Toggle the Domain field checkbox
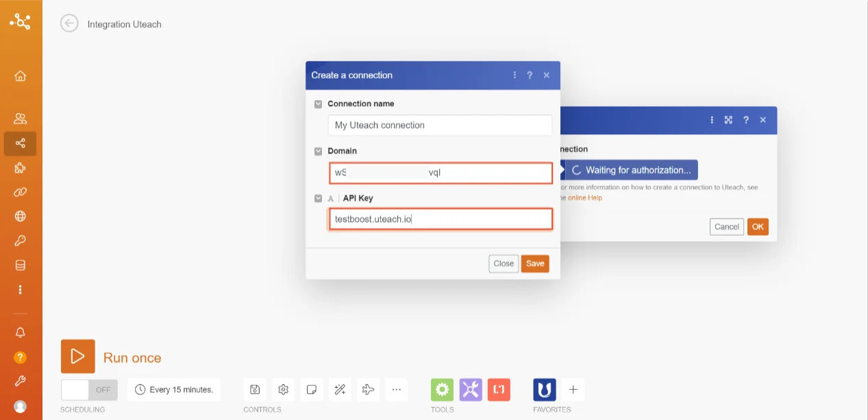 318,151
